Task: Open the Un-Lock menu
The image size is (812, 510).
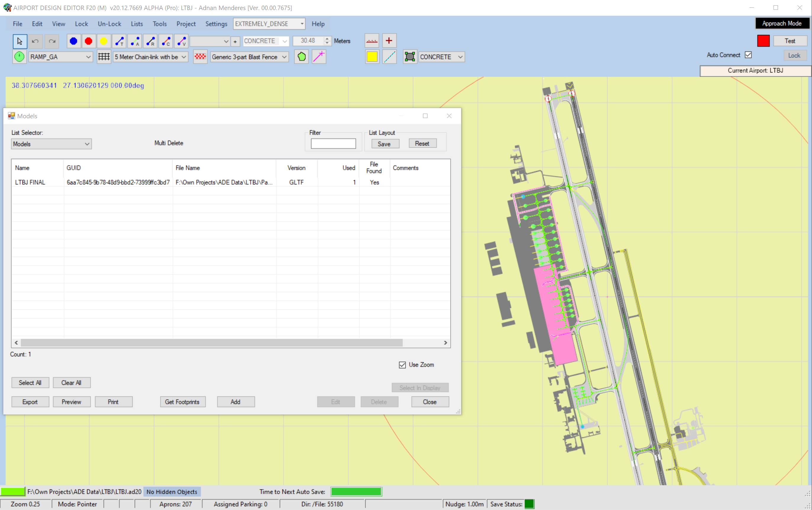Action: click(x=109, y=24)
